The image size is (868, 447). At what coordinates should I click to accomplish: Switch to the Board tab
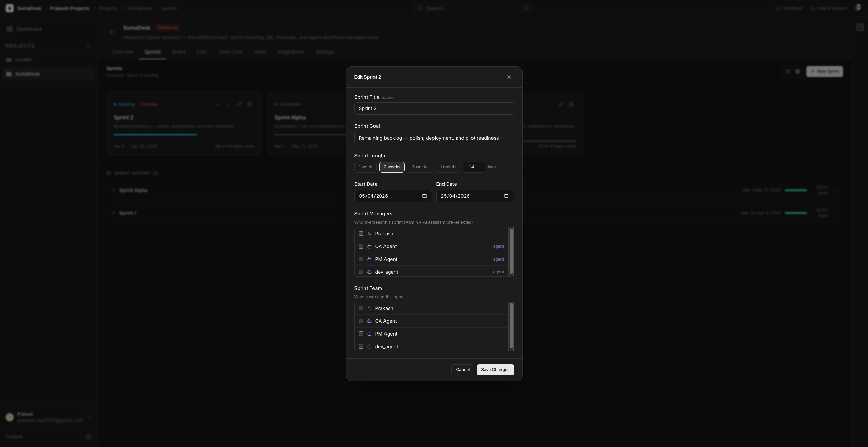(178, 52)
